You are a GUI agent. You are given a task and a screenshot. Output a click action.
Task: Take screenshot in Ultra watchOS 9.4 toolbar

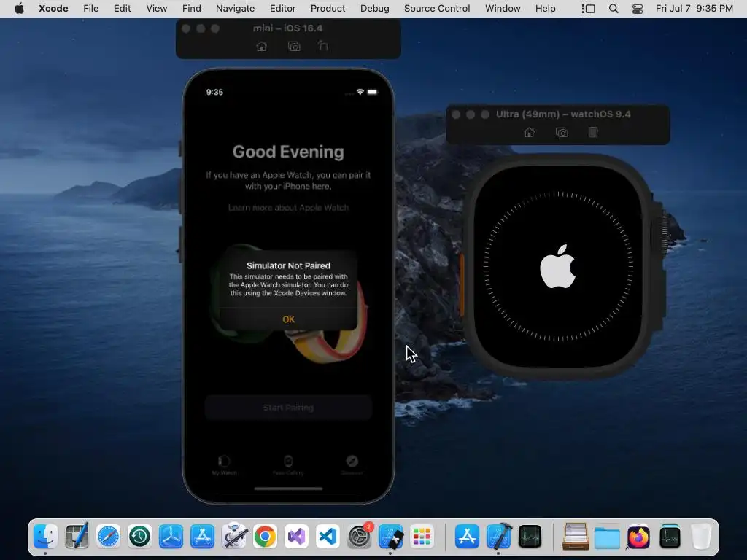tap(562, 133)
